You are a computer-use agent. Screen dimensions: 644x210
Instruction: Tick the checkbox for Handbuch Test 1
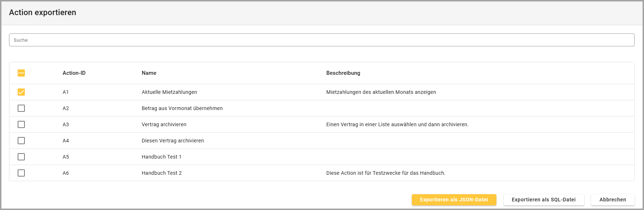click(21, 157)
